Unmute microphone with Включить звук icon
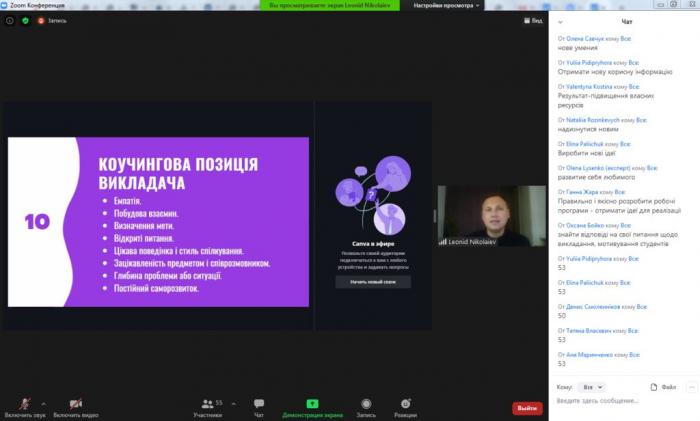This screenshot has width=700, height=421. tap(24, 403)
